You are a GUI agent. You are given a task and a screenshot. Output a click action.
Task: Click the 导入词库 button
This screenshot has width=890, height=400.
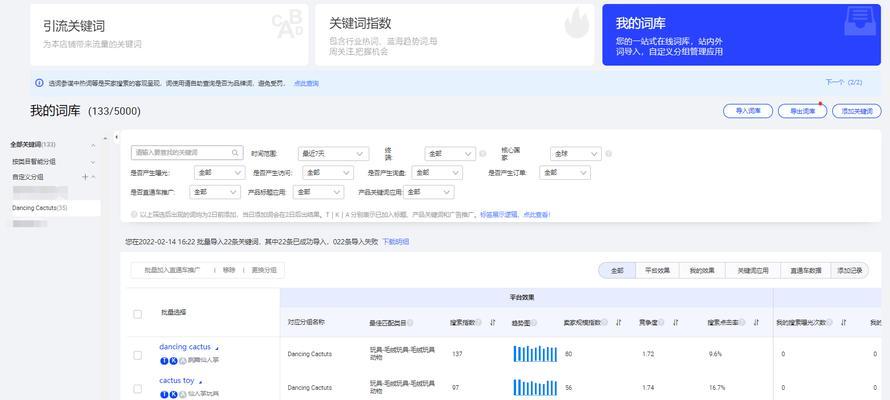(748, 111)
